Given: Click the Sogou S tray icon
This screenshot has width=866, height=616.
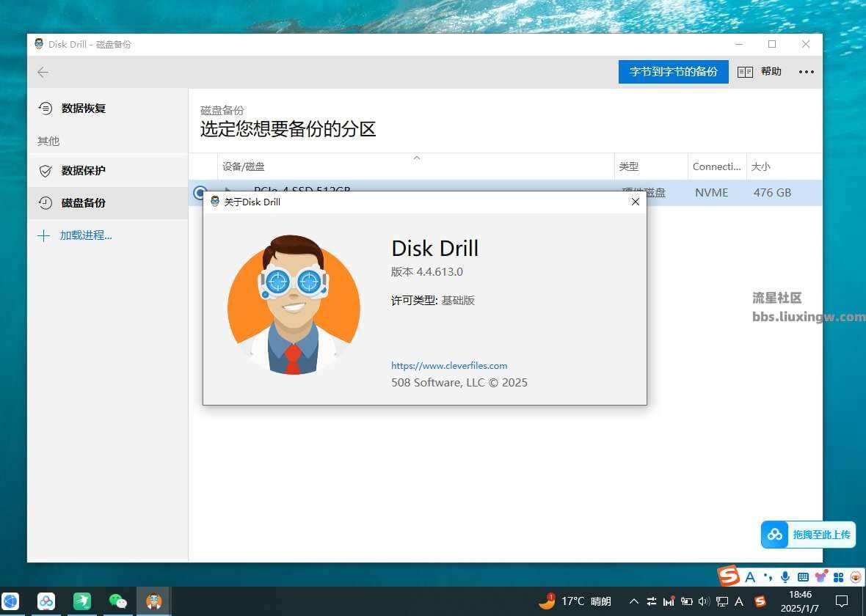Looking at the screenshot, I should 760,601.
